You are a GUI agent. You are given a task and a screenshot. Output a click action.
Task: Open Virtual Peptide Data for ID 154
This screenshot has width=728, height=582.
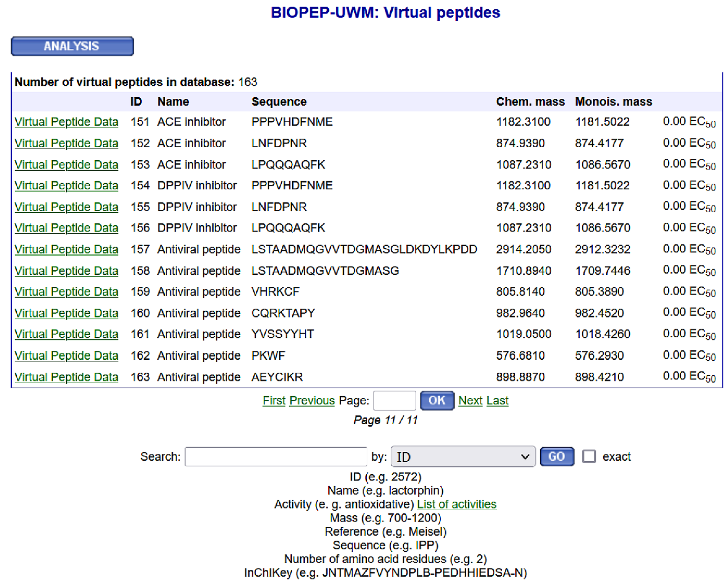click(x=66, y=186)
